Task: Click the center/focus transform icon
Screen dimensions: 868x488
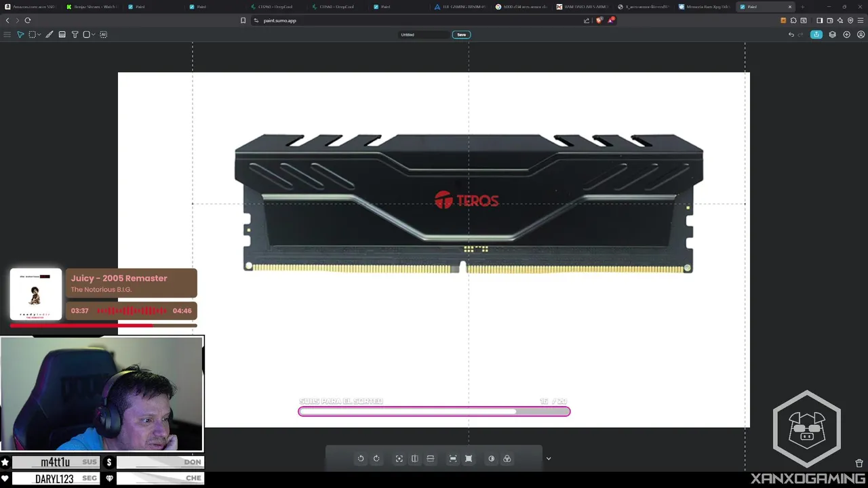Action: click(399, 459)
